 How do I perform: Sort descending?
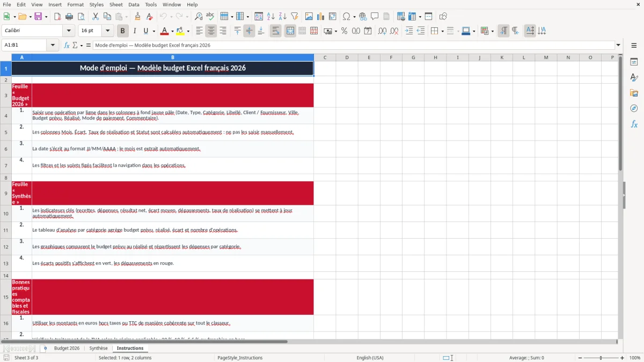pos(283,17)
